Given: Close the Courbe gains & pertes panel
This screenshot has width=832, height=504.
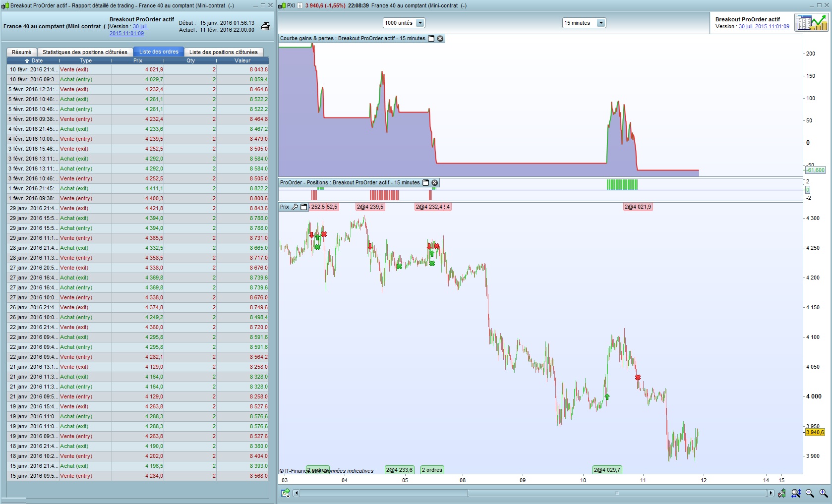Looking at the screenshot, I should coord(440,39).
